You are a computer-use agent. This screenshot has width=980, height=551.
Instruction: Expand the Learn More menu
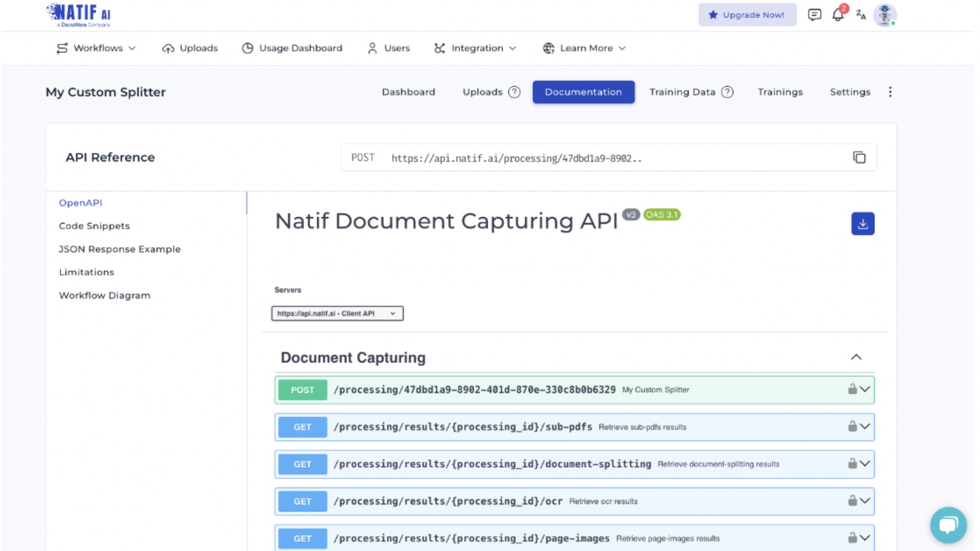(585, 48)
